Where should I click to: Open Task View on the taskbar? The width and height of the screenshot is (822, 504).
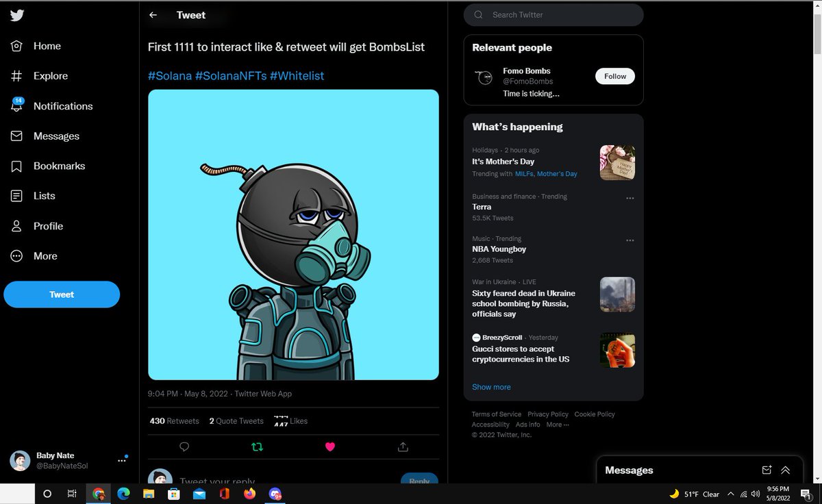(x=72, y=494)
